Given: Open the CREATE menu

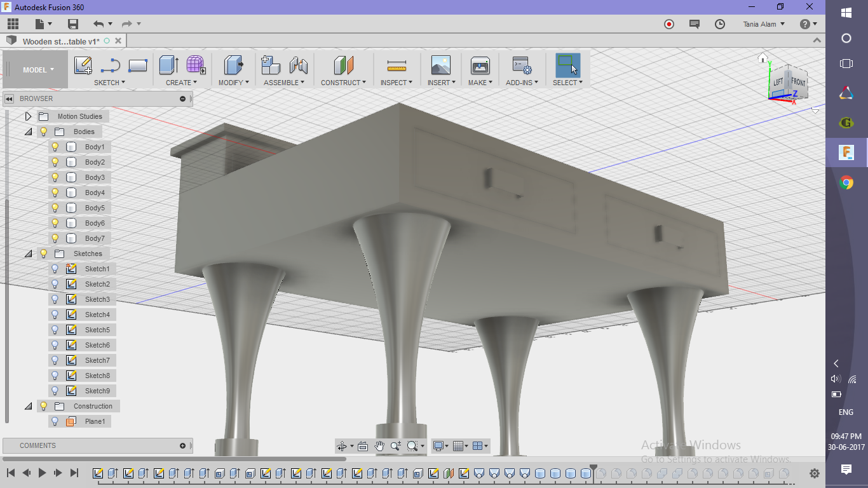Looking at the screenshot, I should 181,83.
